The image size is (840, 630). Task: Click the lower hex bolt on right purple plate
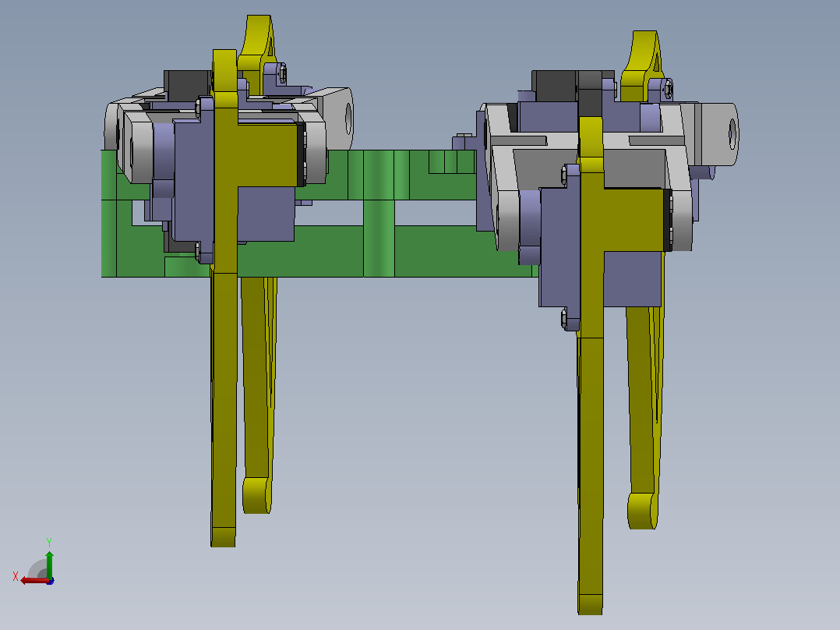tap(564, 318)
